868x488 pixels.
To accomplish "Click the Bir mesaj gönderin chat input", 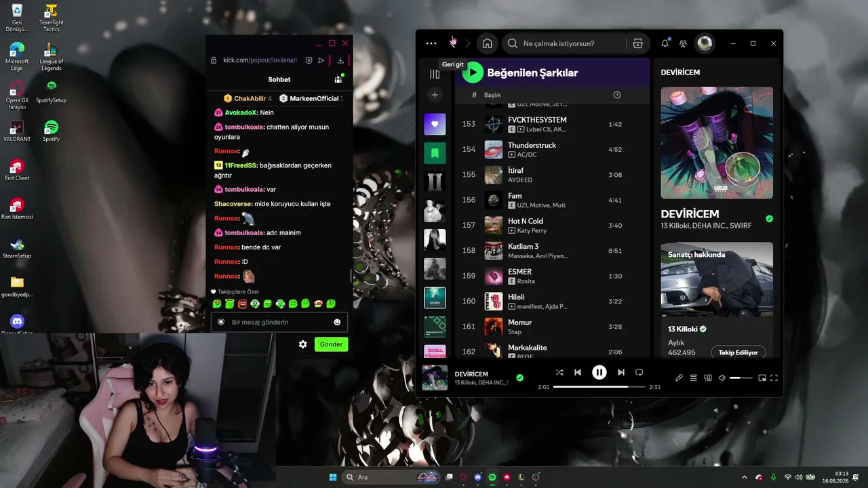I will point(279,322).
